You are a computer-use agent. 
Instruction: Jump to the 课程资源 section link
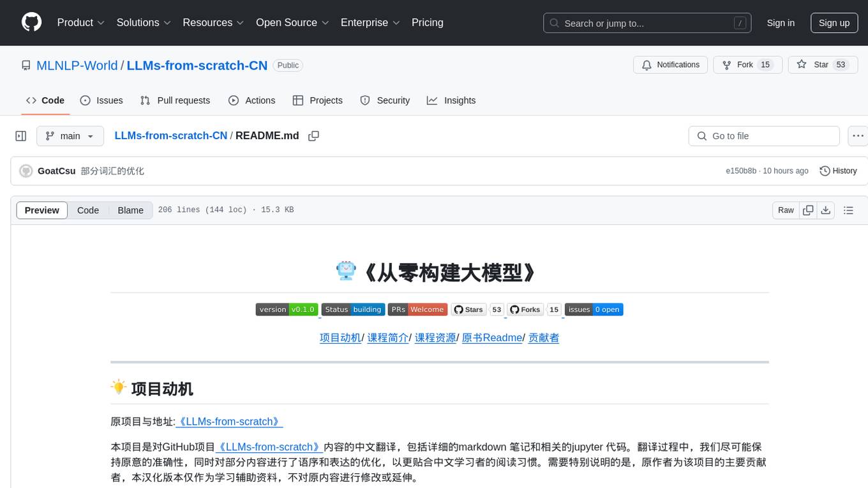435,337
